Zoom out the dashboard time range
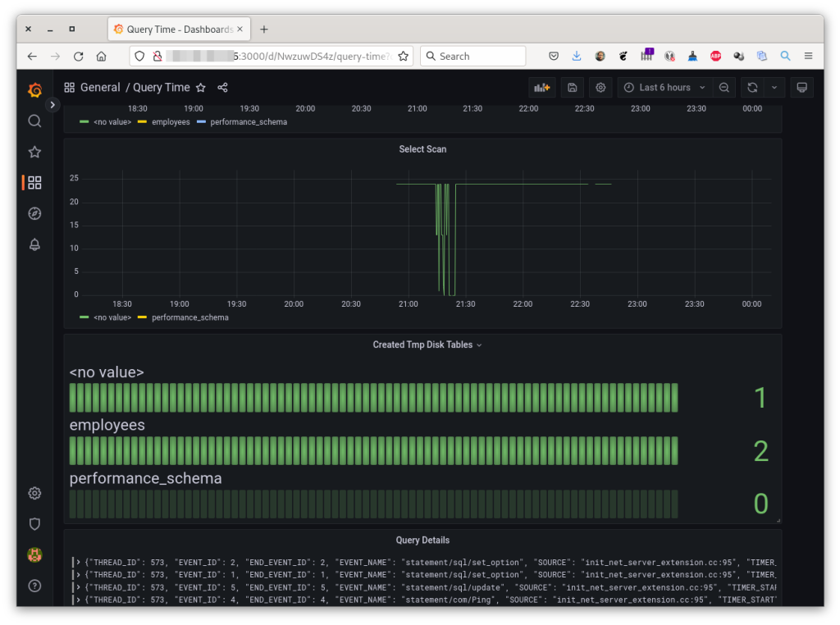 724,87
